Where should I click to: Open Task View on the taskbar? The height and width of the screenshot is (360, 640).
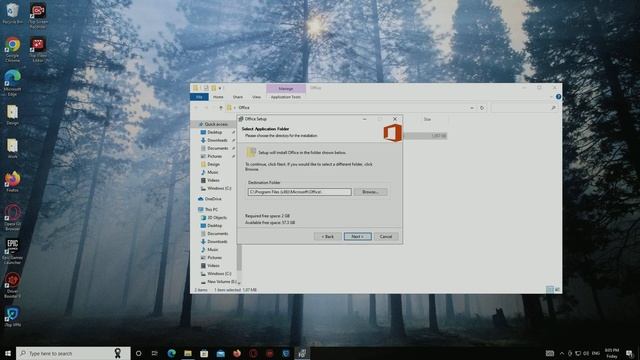(x=155, y=353)
